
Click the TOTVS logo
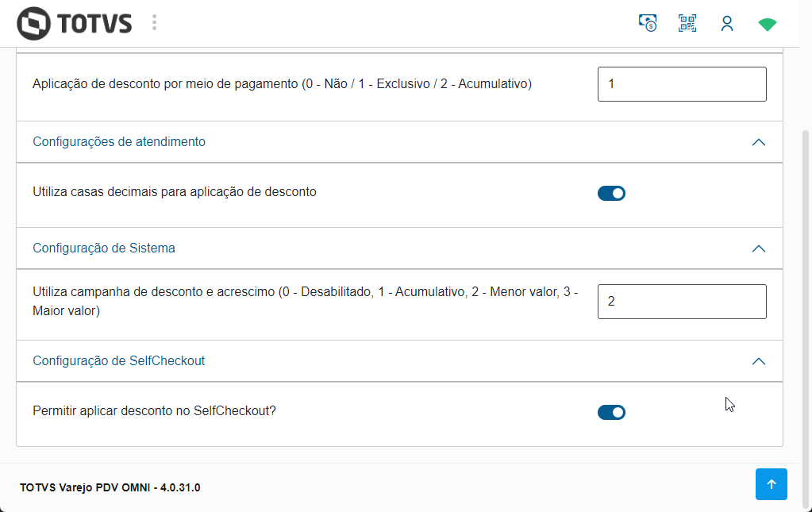click(74, 23)
